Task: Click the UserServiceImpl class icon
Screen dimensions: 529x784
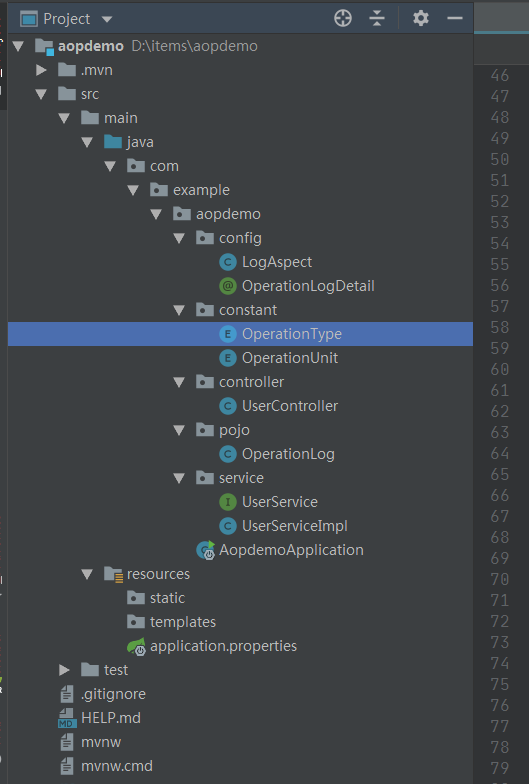Action: point(228,526)
